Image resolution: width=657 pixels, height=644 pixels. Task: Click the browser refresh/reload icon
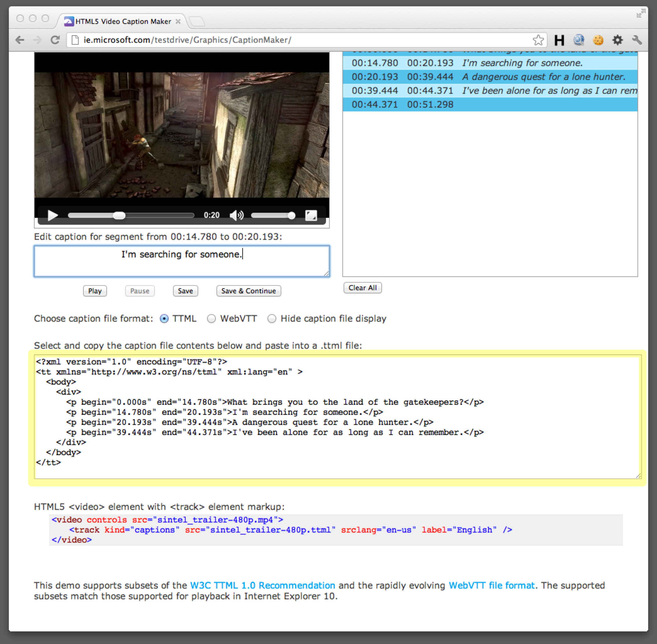tap(60, 40)
